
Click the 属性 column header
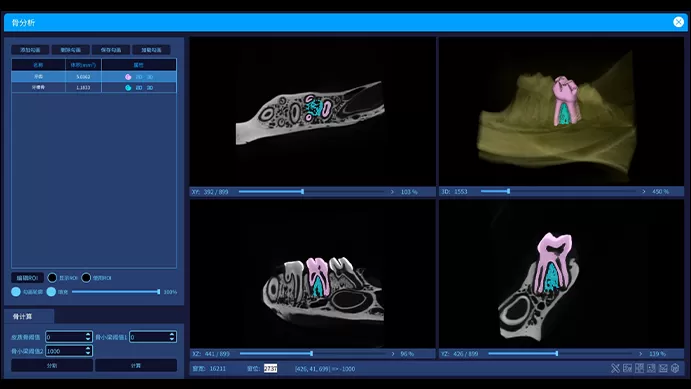tap(139, 65)
